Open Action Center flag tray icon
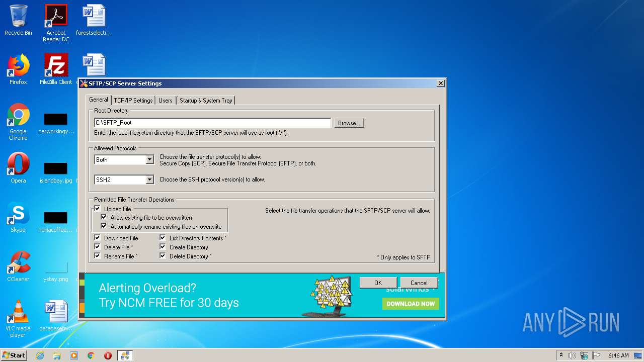This screenshot has width=644, height=362. 595,355
